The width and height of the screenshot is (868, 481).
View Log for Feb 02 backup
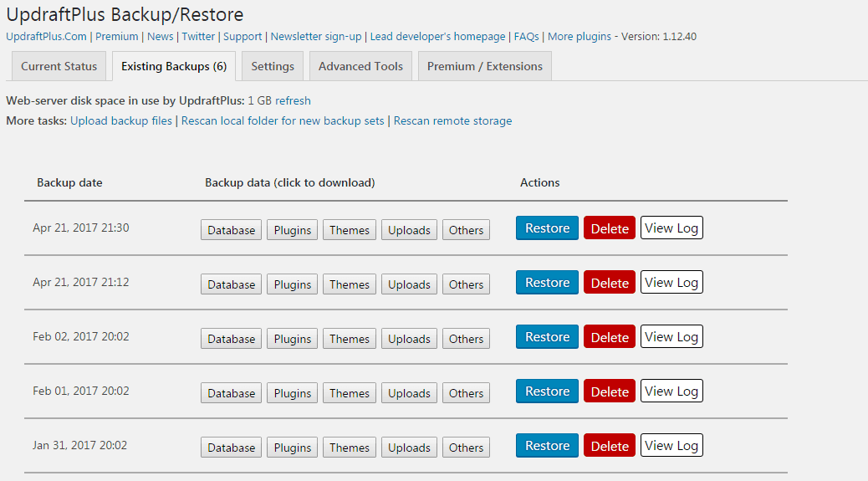tap(671, 336)
